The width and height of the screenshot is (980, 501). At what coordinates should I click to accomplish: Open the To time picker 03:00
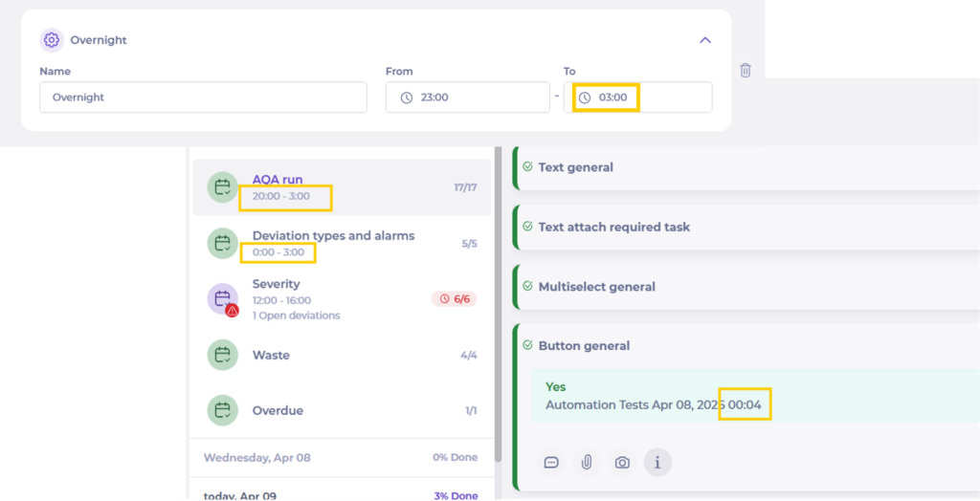pos(637,98)
